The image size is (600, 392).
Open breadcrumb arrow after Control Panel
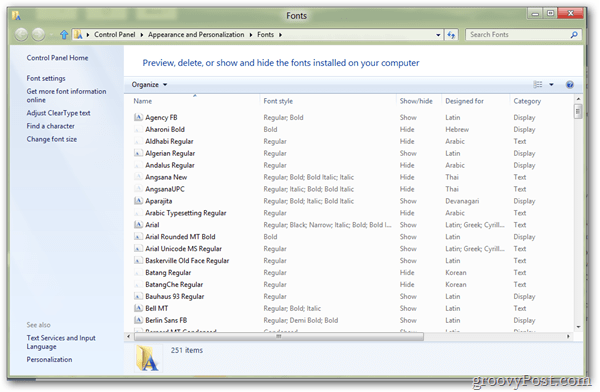click(x=142, y=35)
